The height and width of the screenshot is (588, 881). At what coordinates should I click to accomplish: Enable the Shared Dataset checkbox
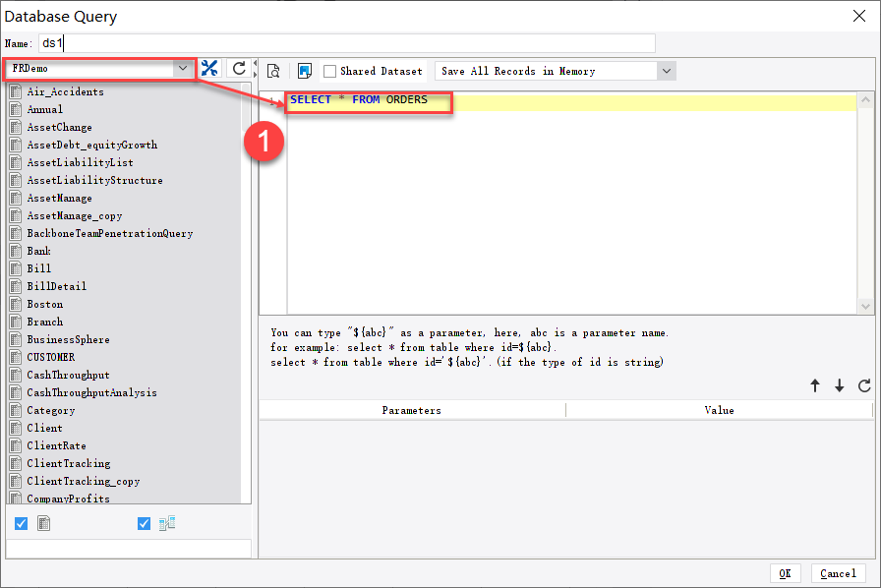331,70
